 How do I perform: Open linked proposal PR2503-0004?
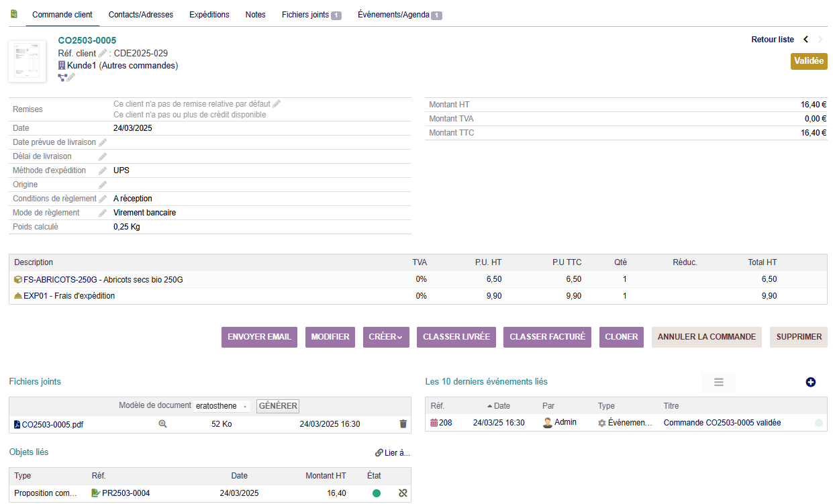click(x=126, y=493)
